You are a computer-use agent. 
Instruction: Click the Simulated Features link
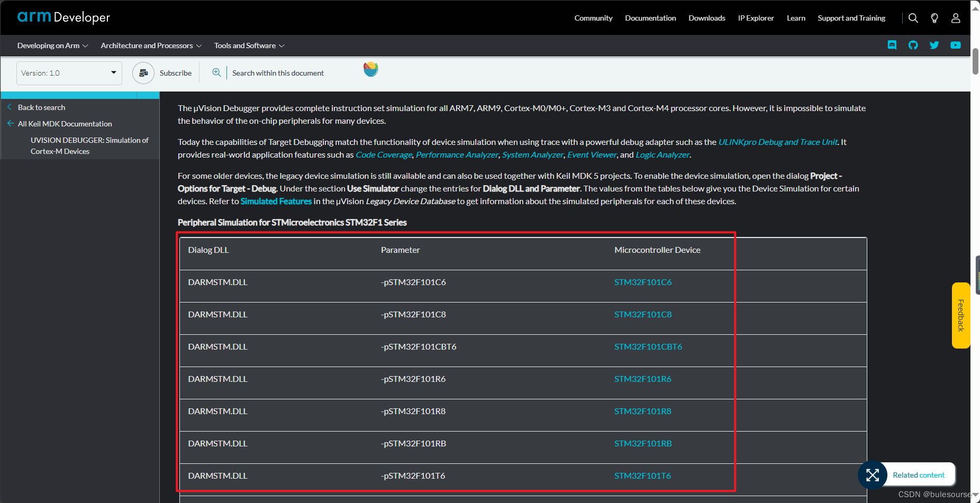[x=276, y=201]
